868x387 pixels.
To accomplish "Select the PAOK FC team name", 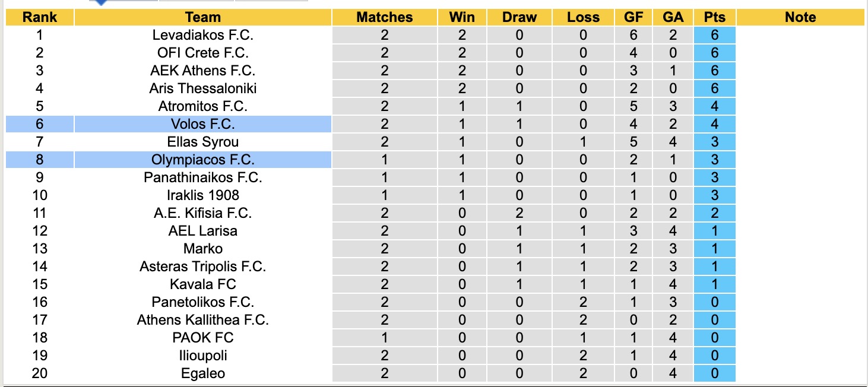I will coord(202,338).
